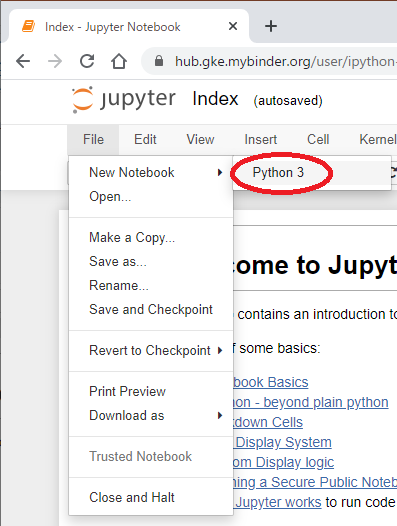Open the Display System link
Viewport: 397px width, 526px height.
tap(283, 442)
